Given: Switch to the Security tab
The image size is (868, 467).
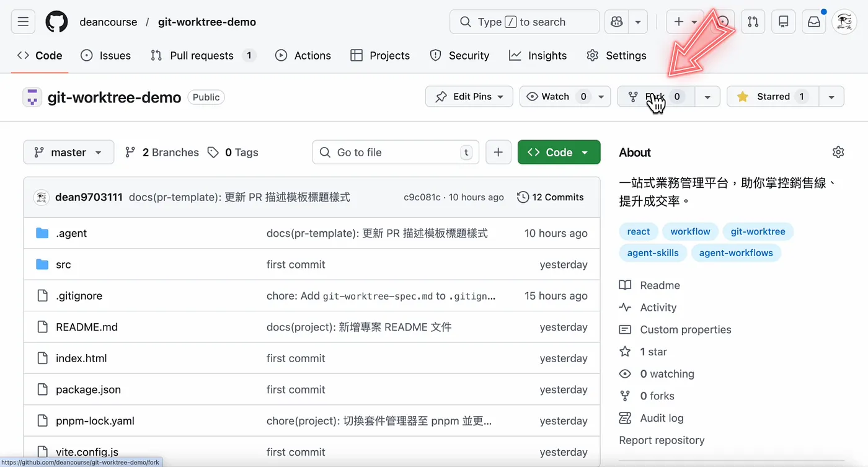Looking at the screenshot, I should point(459,55).
